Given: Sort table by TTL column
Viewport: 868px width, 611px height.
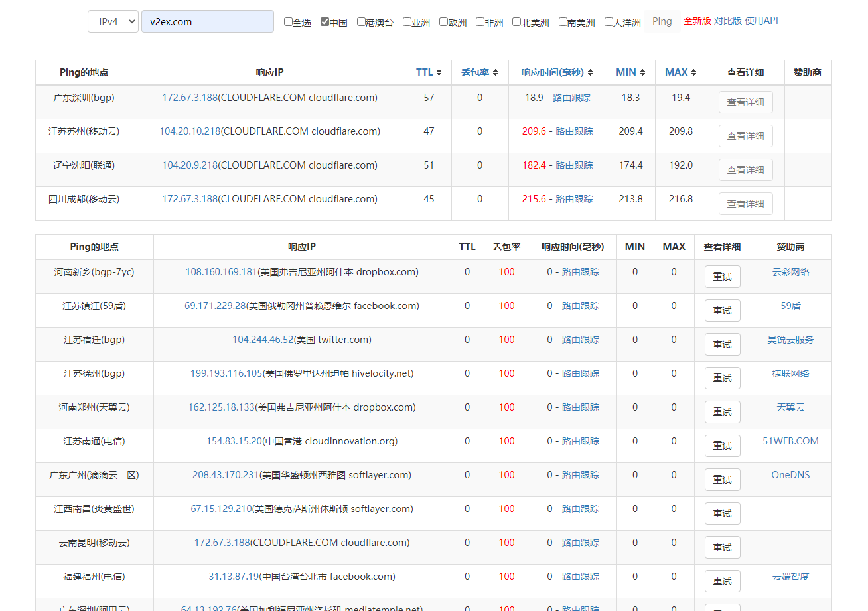Looking at the screenshot, I should click(429, 72).
